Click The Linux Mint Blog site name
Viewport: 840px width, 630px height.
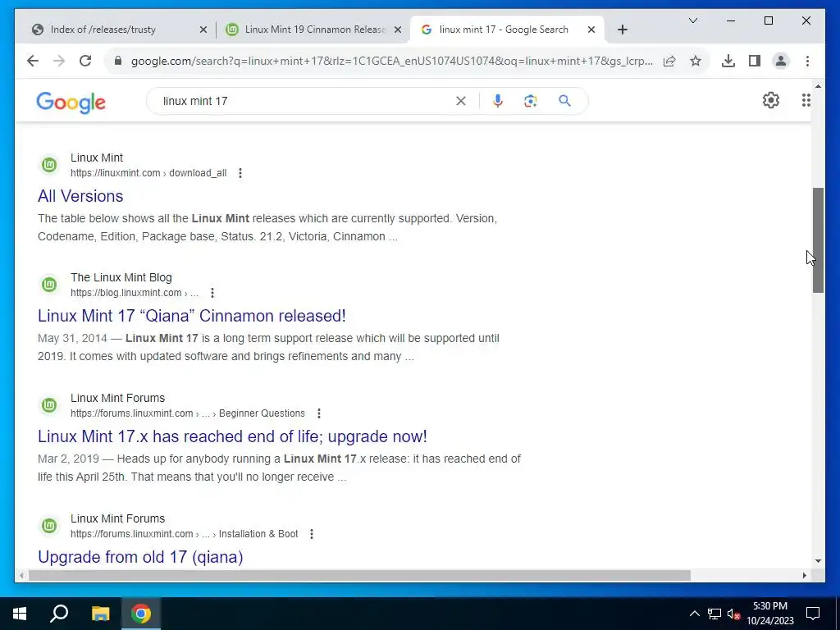[x=121, y=277]
